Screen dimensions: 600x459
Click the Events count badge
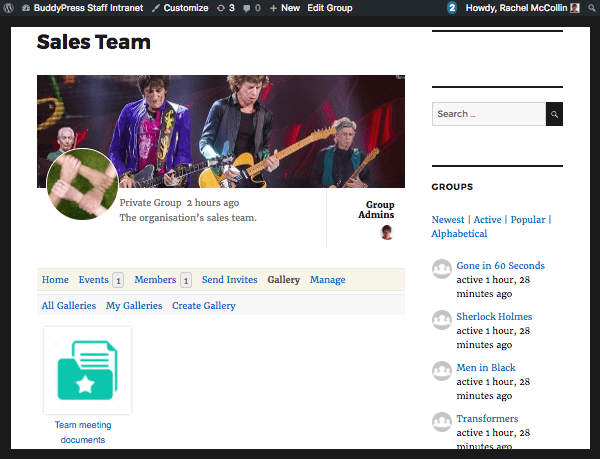(118, 280)
